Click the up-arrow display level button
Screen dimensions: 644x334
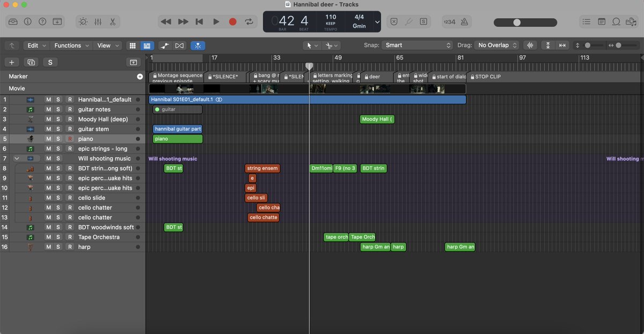pos(12,46)
